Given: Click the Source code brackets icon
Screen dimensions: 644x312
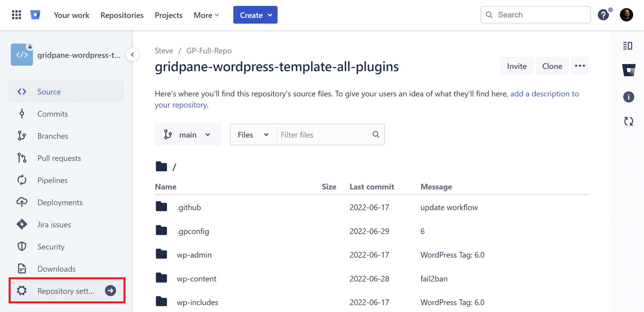Looking at the screenshot, I should (x=22, y=92).
